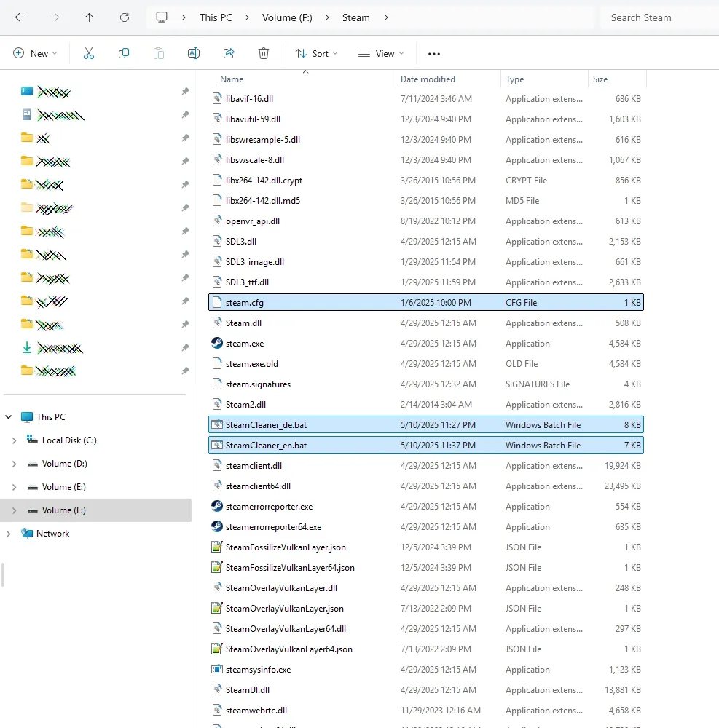Select the steamerrorreporter.exe icon

tap(217, 506)
